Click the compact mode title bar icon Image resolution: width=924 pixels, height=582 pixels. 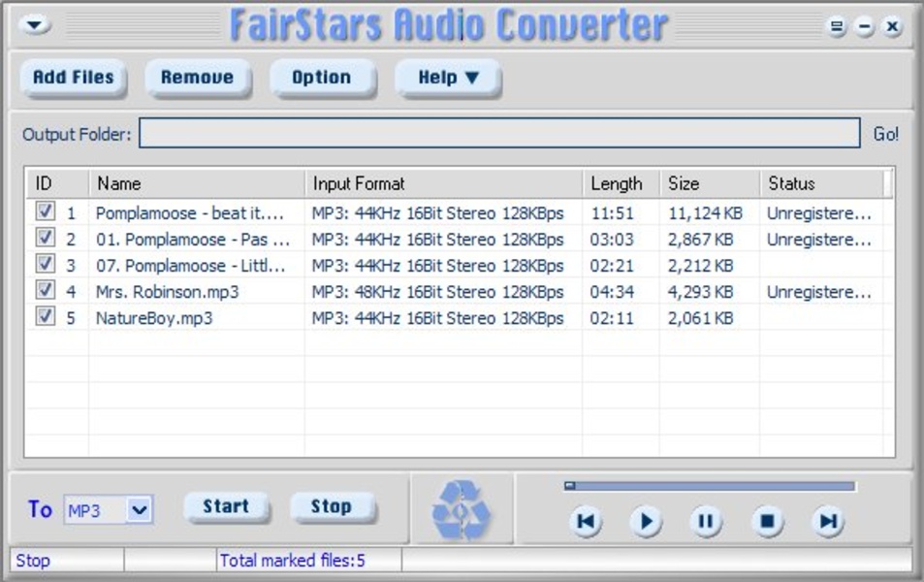(x=838, y=27)
